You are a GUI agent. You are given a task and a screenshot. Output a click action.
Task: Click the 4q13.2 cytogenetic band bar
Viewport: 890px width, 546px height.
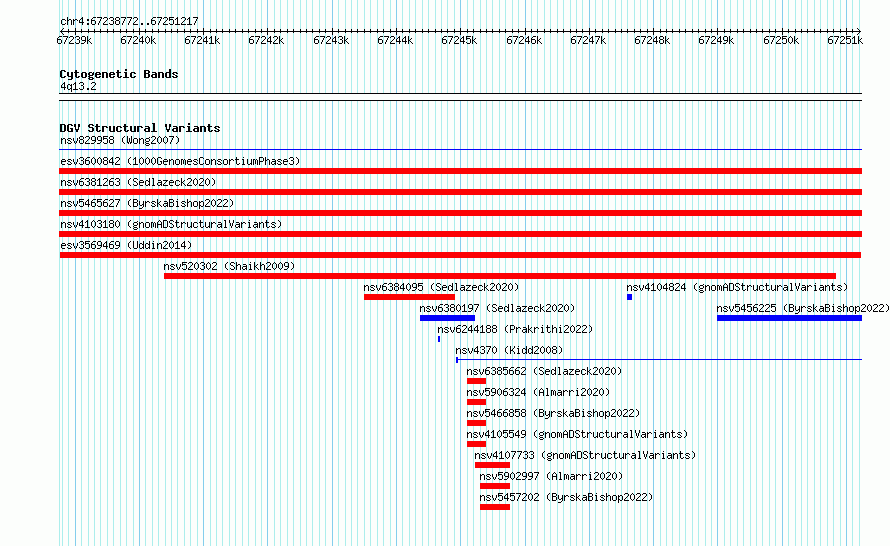(460, 97)
